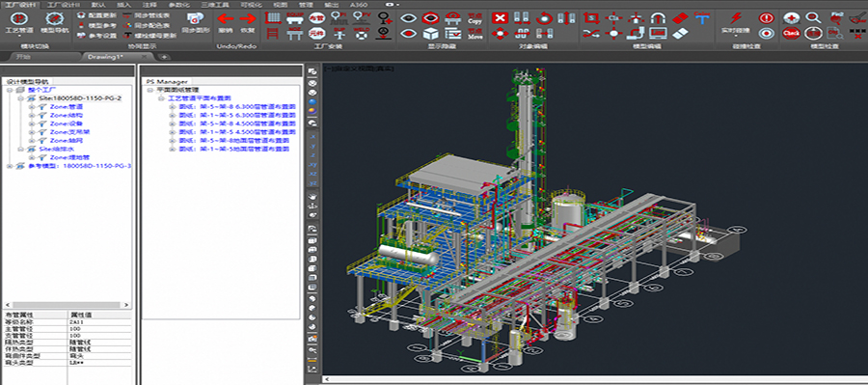Screen dimensions: 868x385
Task: Click the -x view button in the view strip
Action: pyautogui.click(x=312, y=136)
